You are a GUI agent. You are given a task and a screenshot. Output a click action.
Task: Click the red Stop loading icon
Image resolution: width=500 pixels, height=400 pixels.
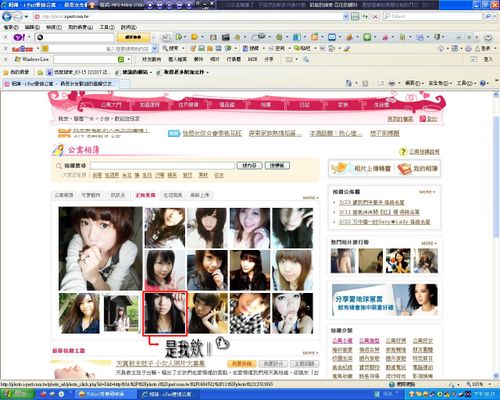[x=375, y=16]
